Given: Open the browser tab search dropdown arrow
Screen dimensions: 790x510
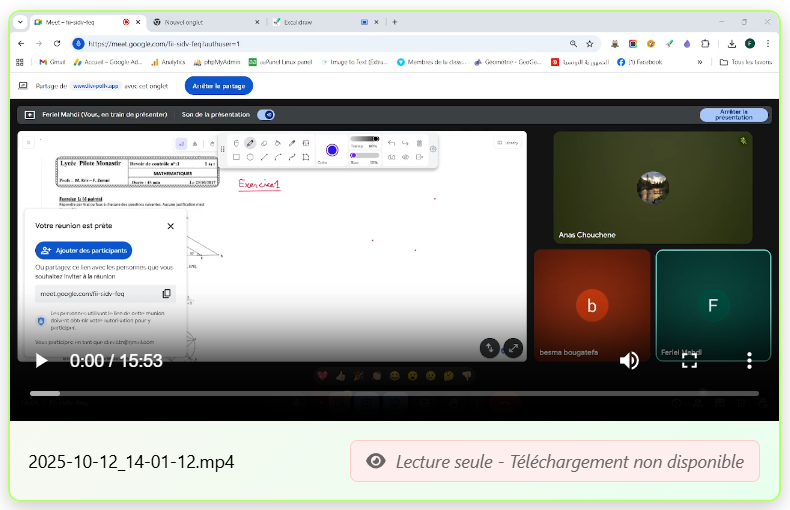Looking at the screenshot, I should [x=21, y=21].
